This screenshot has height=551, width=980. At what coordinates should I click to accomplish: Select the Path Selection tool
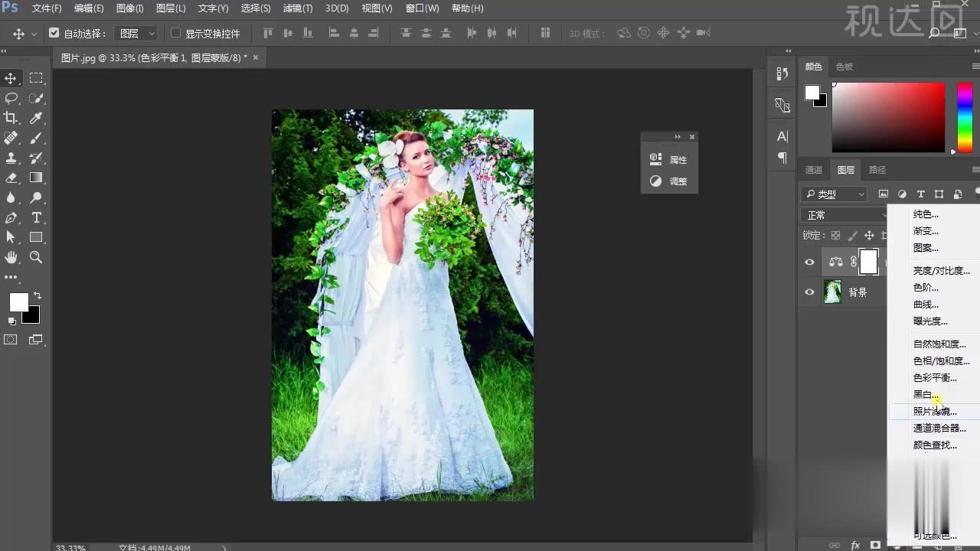pyautogui.click(x=11, y=237)
